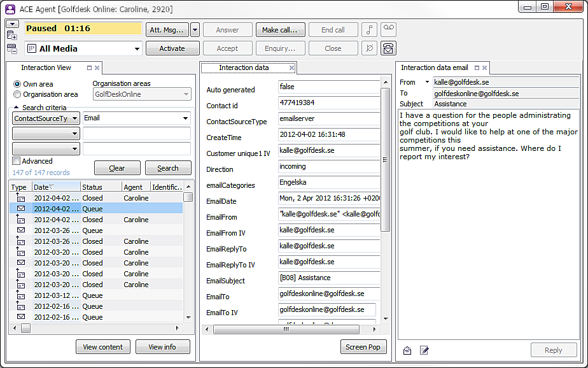
Task: Open the ContactSourceTy search criteria dropdown
Action: (74, 117)
